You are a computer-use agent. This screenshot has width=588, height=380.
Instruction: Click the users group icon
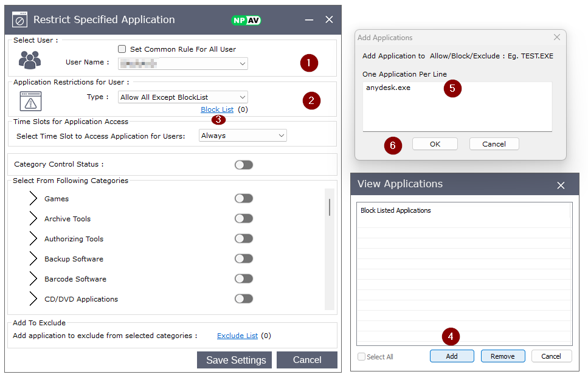[x=29, y=59]
